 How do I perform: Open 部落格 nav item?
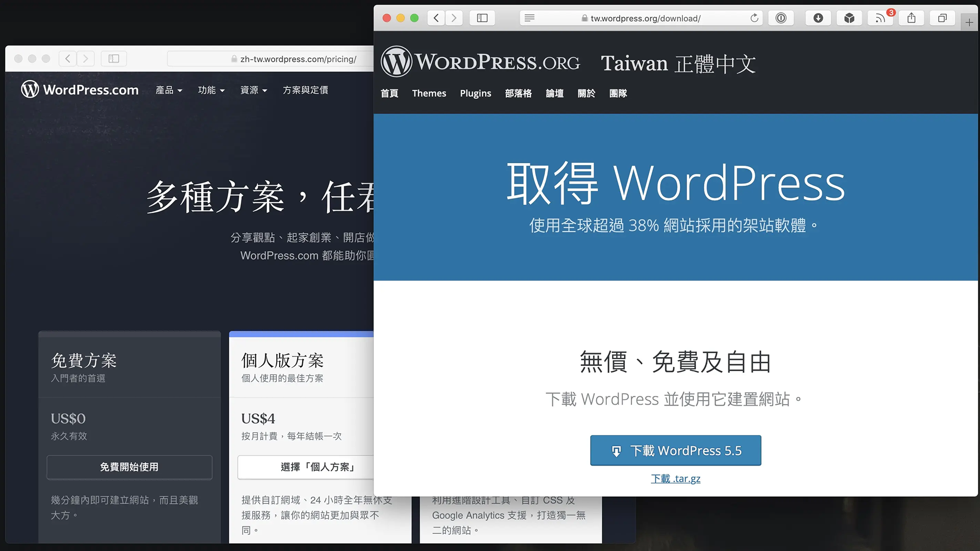519,93
